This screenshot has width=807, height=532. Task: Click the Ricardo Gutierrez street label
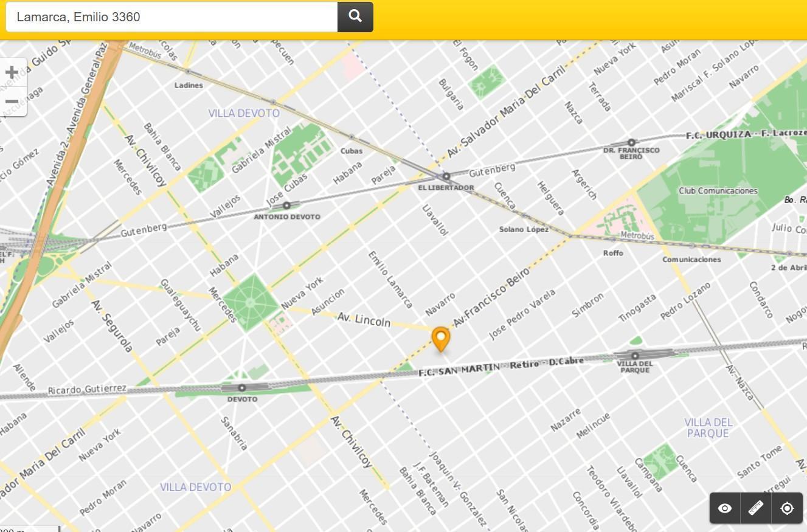pos(87,389)
